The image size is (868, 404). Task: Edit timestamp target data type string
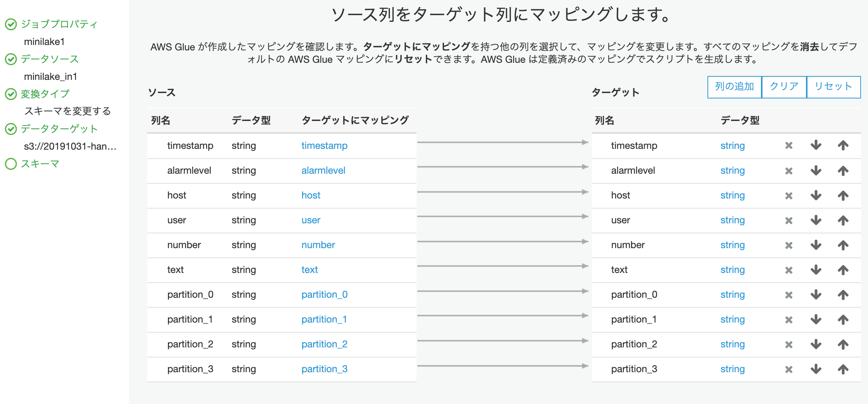point(732,146)
